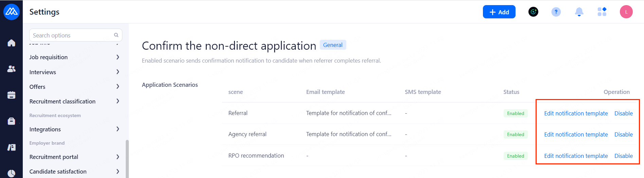Click the Search options input field
The height and width of the screenshot is (178, 644).
[x=73, y=35]
